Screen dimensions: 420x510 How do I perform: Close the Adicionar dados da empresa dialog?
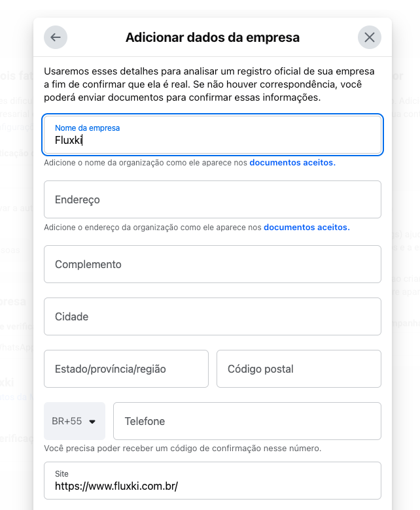370,37
